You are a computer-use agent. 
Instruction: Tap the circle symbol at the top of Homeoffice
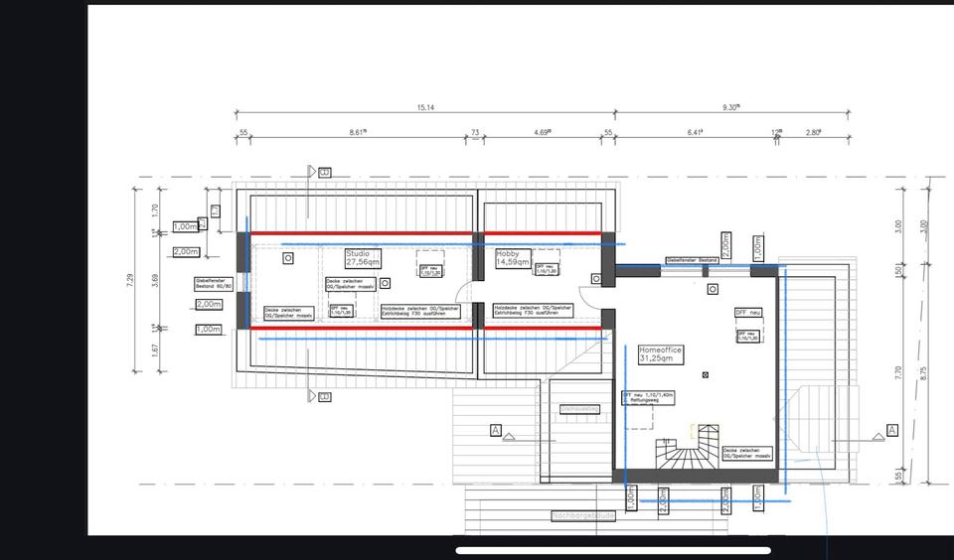click(712, 290)
